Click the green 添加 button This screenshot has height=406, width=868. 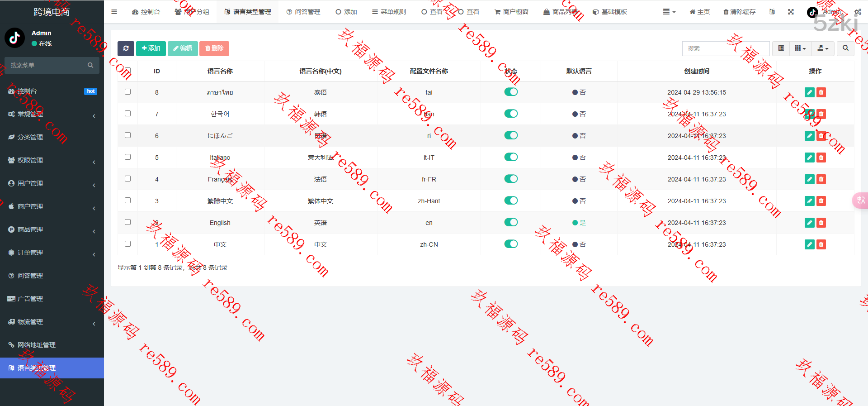click(151, 48)
